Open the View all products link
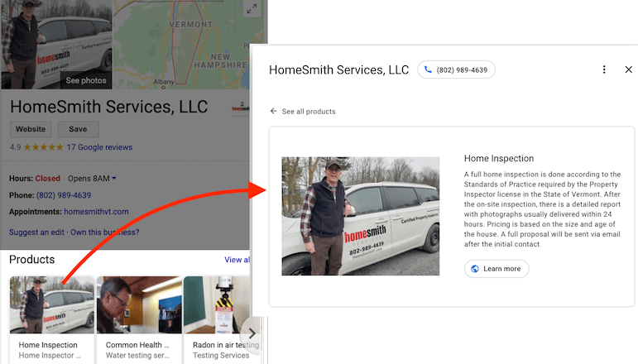Screen dimensions: 638x364 (x=237, y=260)
